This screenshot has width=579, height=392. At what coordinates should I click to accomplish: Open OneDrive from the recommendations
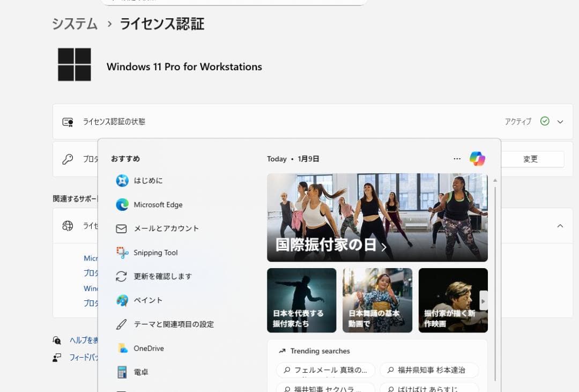[x=149, y=348]
